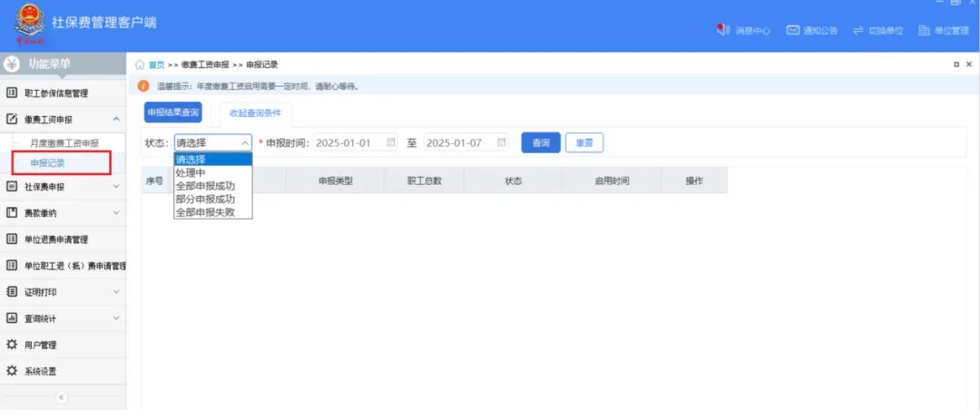980x419 pixels.
Task: Open 系统设置 gear in sidebar
Action: tap(12, 371)
